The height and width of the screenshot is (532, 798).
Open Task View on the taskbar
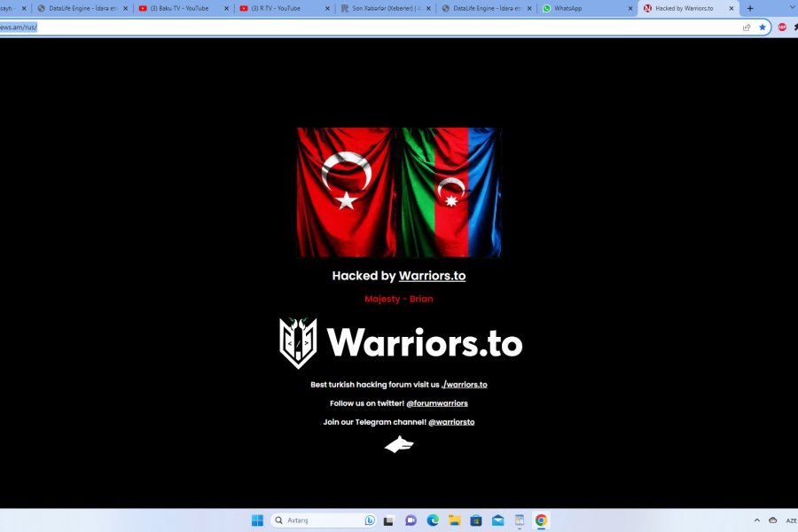pyautogui.click(x=388, y=520)
